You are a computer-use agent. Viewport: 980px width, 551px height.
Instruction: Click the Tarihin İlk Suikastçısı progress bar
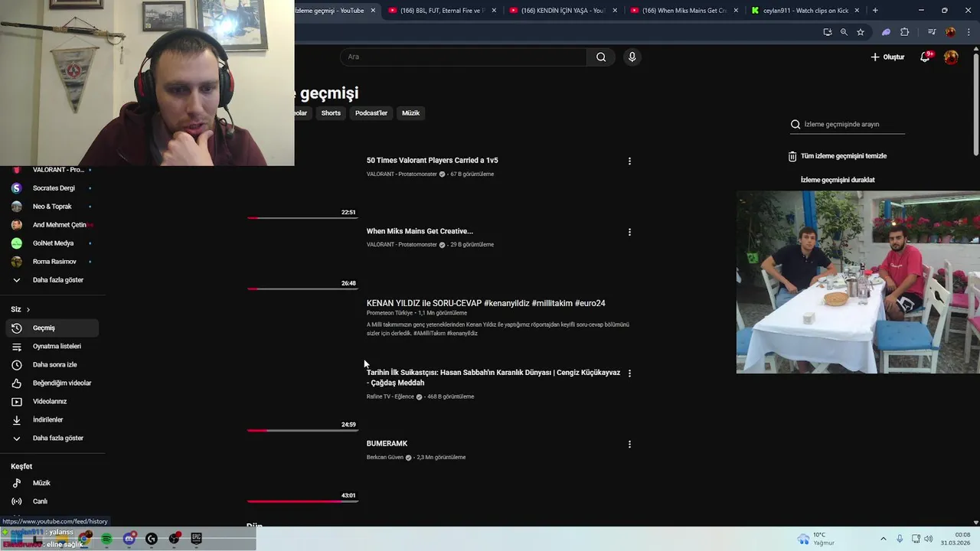click(x=302, y=430)
